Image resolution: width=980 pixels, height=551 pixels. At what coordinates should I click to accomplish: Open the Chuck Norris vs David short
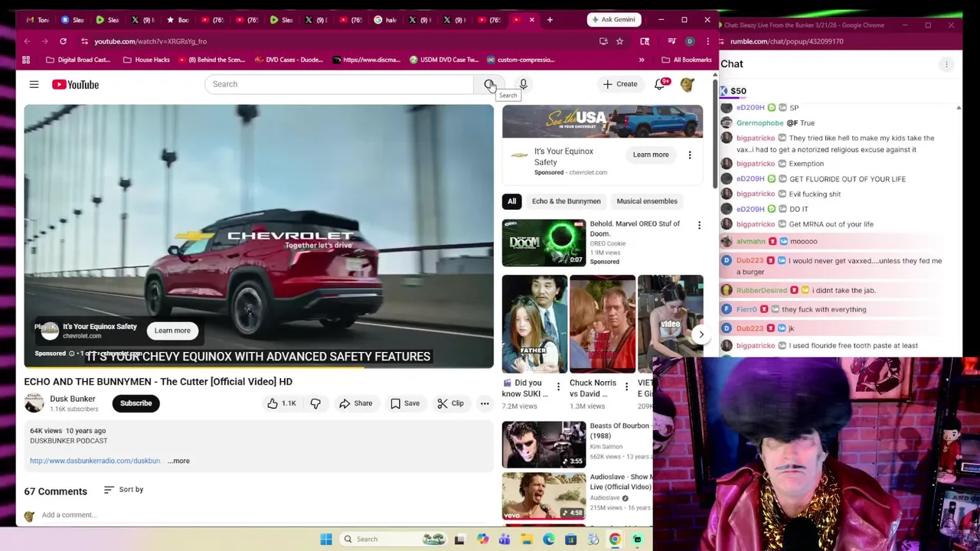click(x=603, y=324)
